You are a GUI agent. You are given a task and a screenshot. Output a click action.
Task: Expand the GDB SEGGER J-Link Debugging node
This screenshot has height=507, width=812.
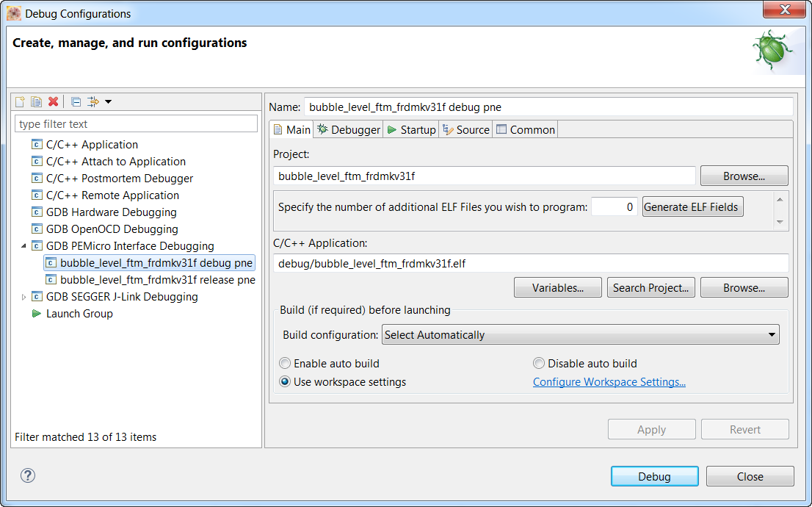pyautogui.click(x=23, y=297)
